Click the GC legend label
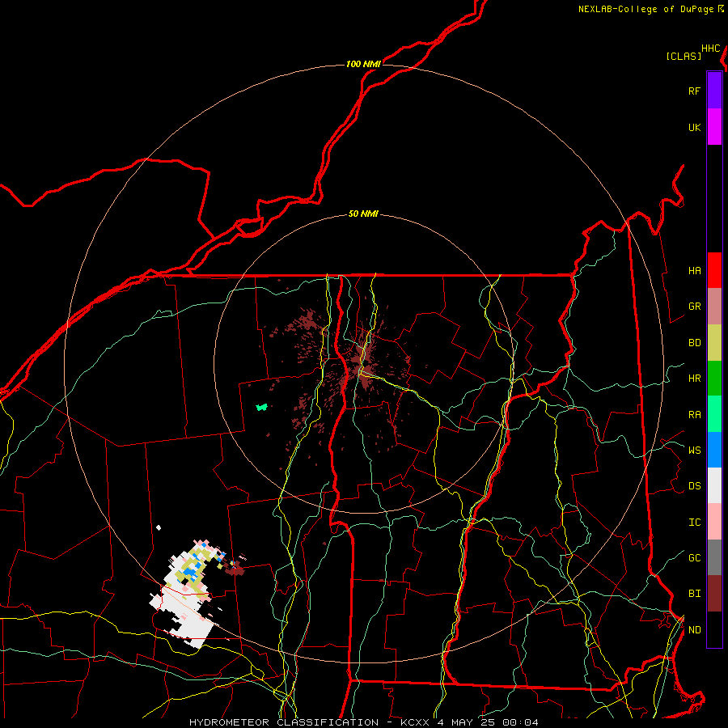The image size is (728, 728). pos(694,557)
